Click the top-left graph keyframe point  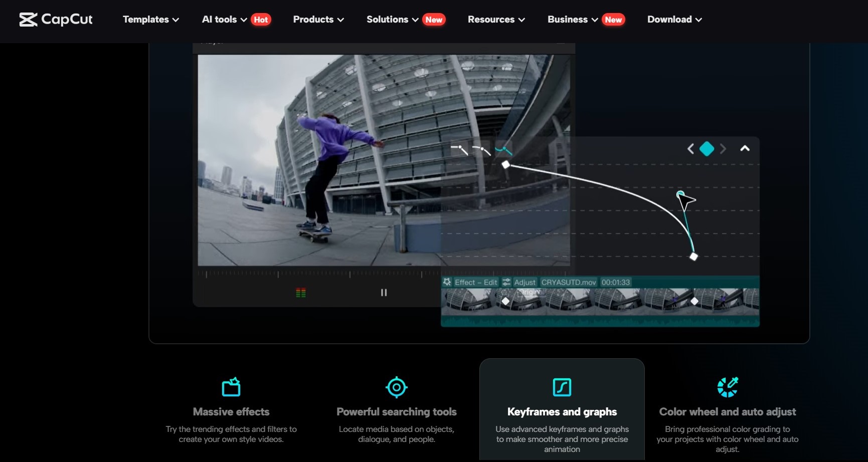(505, 164)
